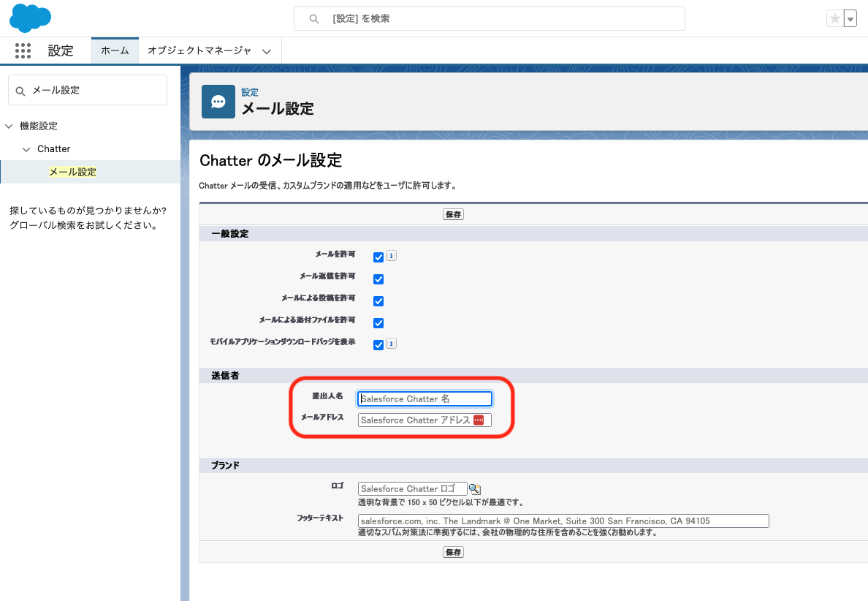Viewport: 868px width, 601px height.
Task: Click info icon beside モバイルアプリケーションダウンロードバッジ checkbox
Action: (x=391, y=344)
